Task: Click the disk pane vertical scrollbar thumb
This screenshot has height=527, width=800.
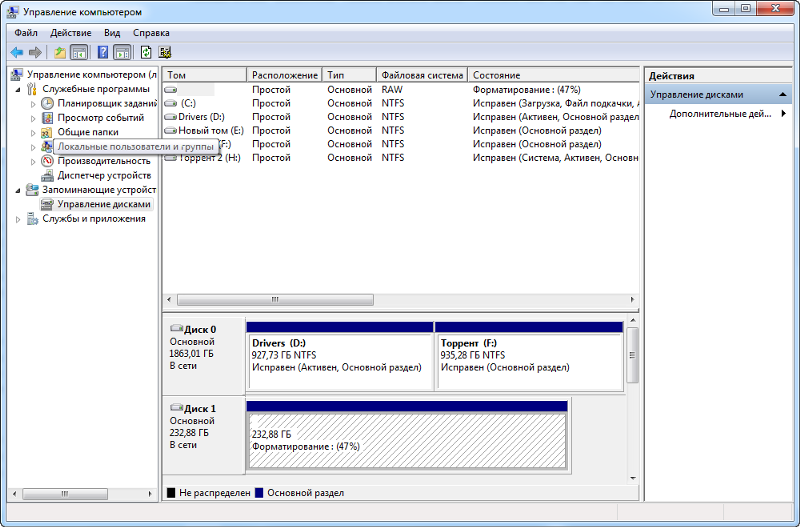Action: (x=633, y=355)
